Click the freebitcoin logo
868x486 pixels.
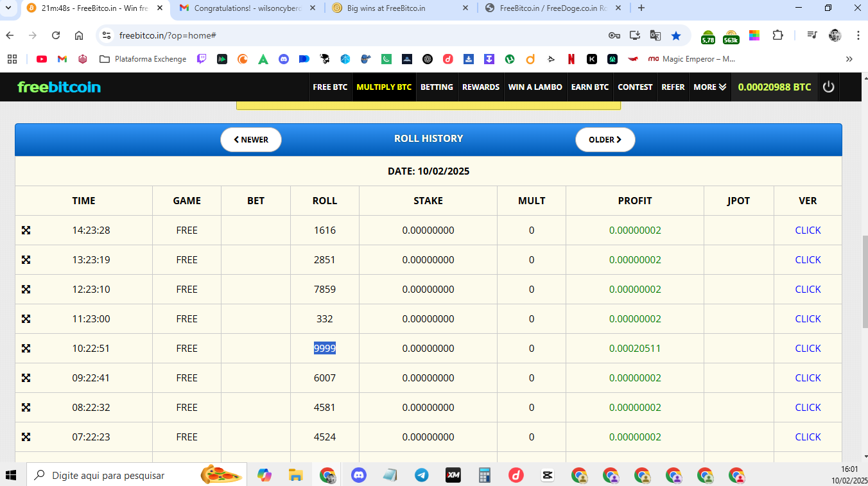[x=59, y=87]
